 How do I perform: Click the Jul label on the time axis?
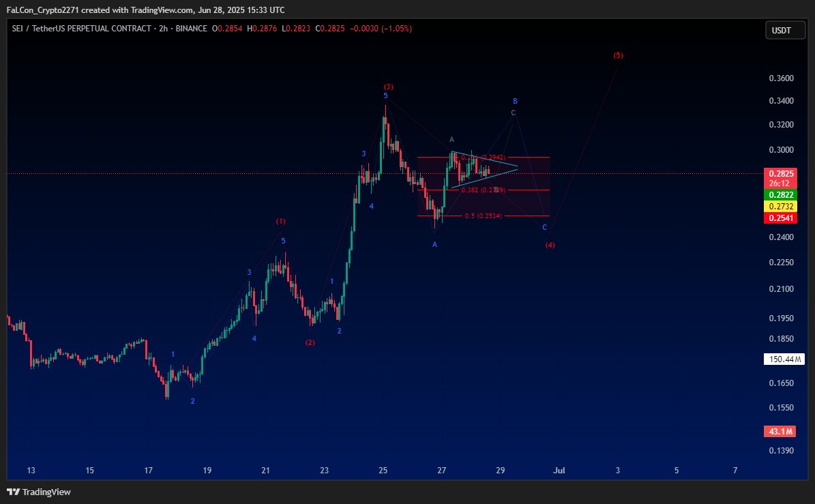tap(559, 471)
